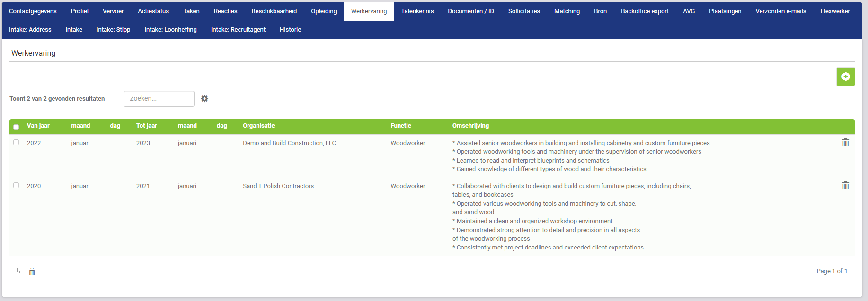This screenshot has height=301, width=868.
Task: Open the Talenkennis tab
Action: click(417, 11)
